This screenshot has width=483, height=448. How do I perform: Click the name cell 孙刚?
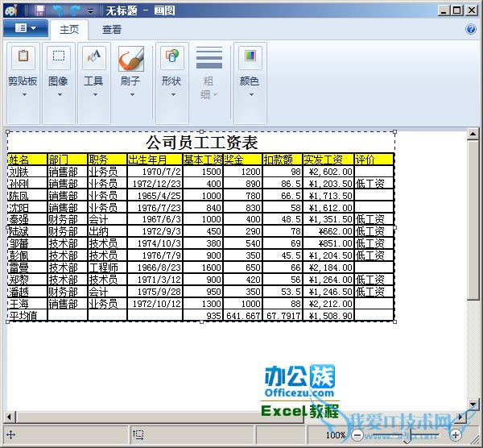(27, 184)
